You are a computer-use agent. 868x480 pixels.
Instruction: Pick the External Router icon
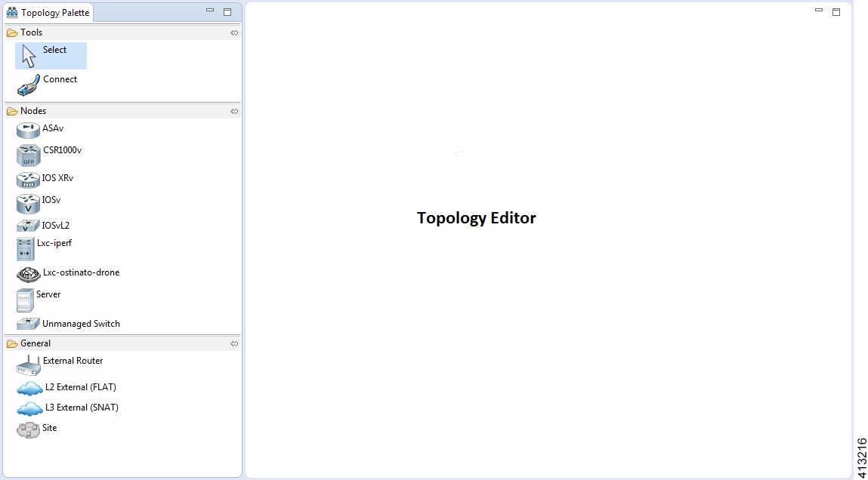point(28,366)
